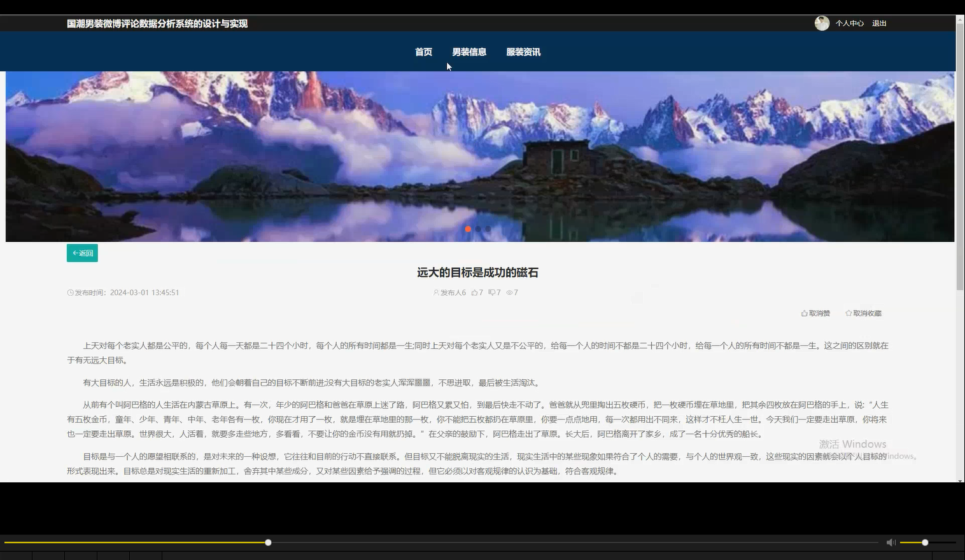Image resolution: width=965 pixels, height=560 pixels.
Task: Mute the video with the speaker icon
Action: point(891,542)
